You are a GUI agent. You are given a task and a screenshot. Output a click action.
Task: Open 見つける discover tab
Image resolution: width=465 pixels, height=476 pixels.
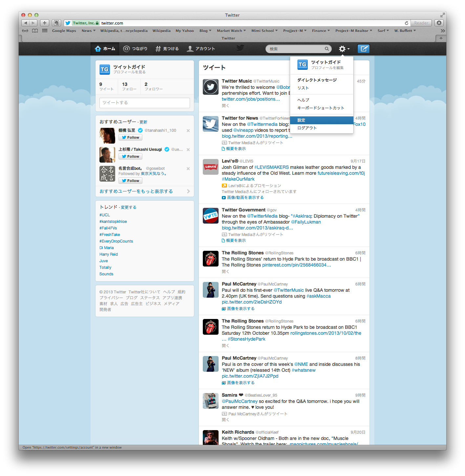point(167,49)
